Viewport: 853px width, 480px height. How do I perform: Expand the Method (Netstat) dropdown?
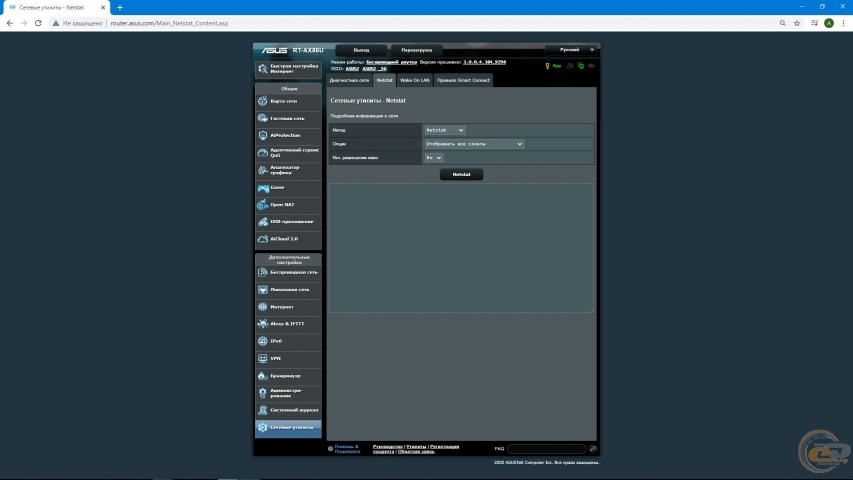(x=444, y=130)
